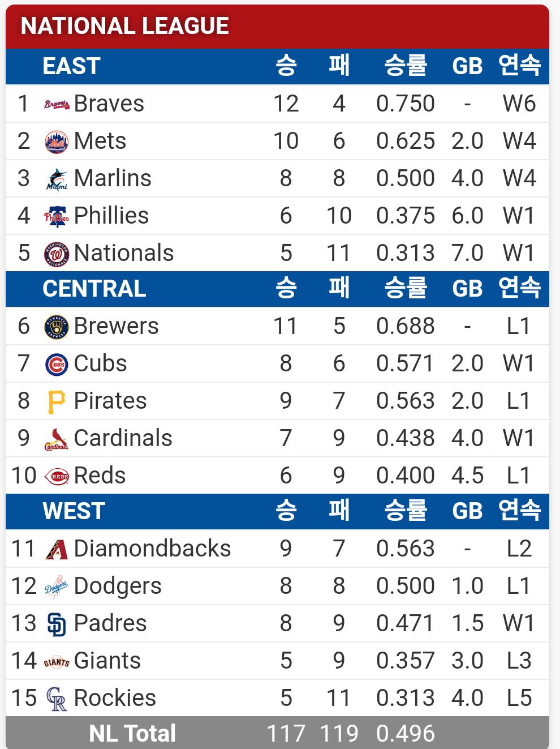Click the Rockies CR logo

point(57,699)
